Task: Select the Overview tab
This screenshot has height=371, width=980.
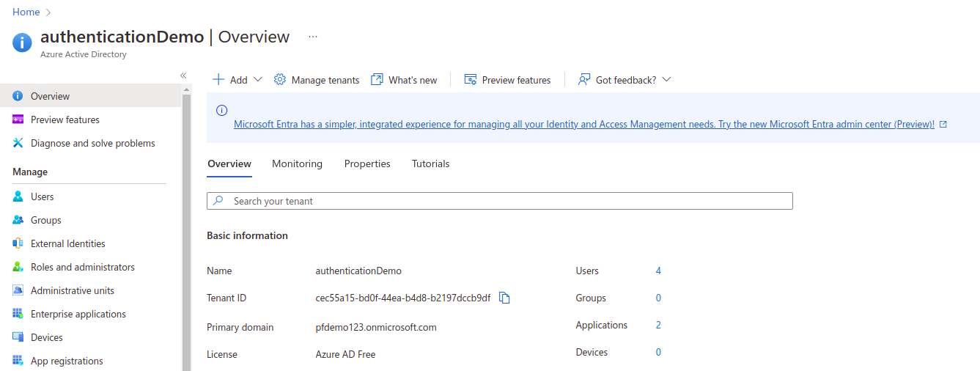Action: point(229,164)
